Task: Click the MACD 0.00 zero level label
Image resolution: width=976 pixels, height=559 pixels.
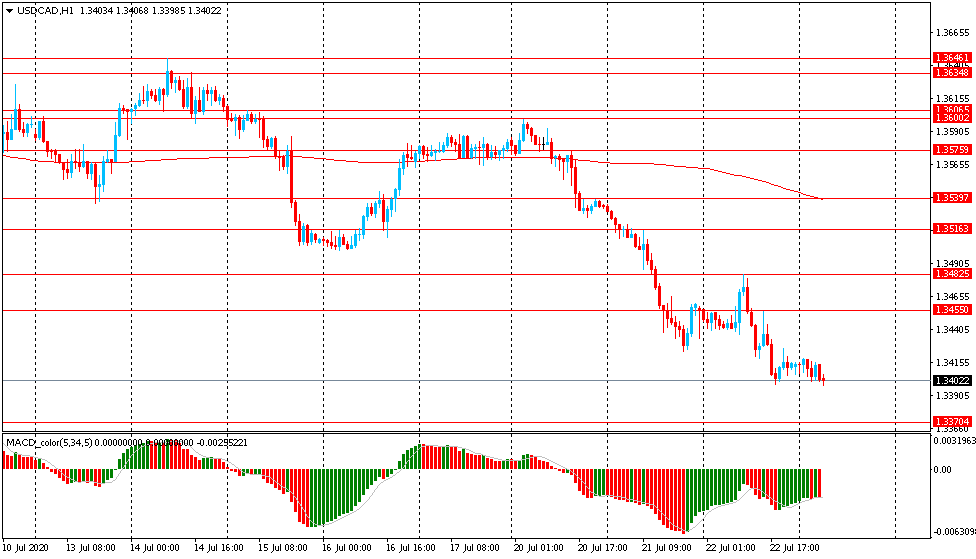Action: [x=943, y=469]
